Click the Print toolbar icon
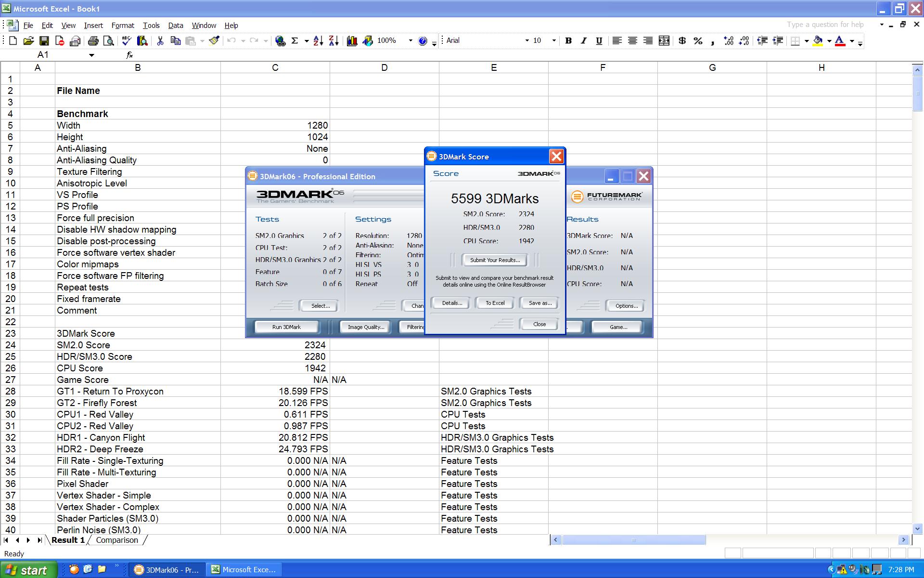924x578 pixels. (x=93, y=41)
